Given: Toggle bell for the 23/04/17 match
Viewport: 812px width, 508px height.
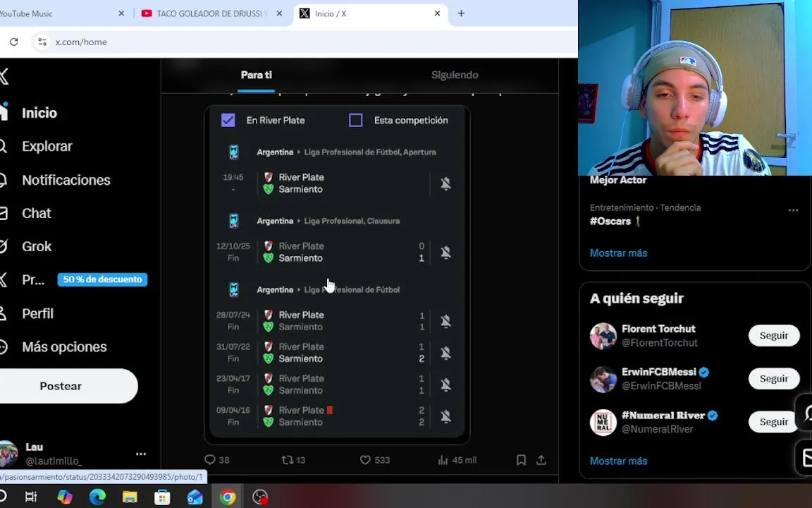Looking at the screenshot, I should click(446, 385).
